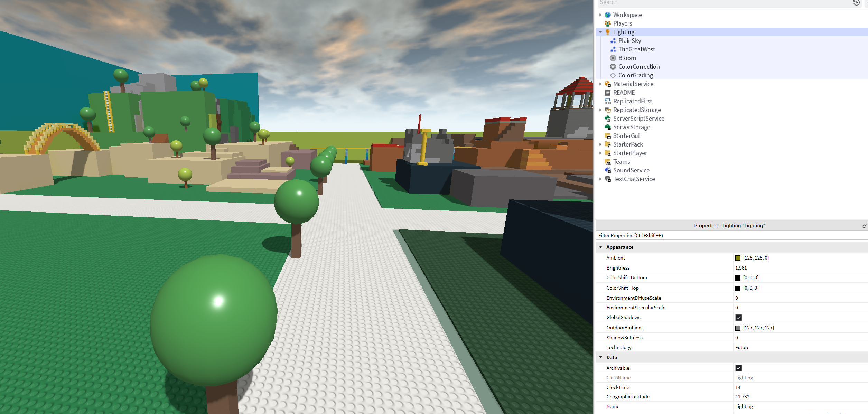Image resolution: width=868 pixels, height=414 pixels.
Task: Select the StarterGui label in Explorer
Action: pos(626,136)
